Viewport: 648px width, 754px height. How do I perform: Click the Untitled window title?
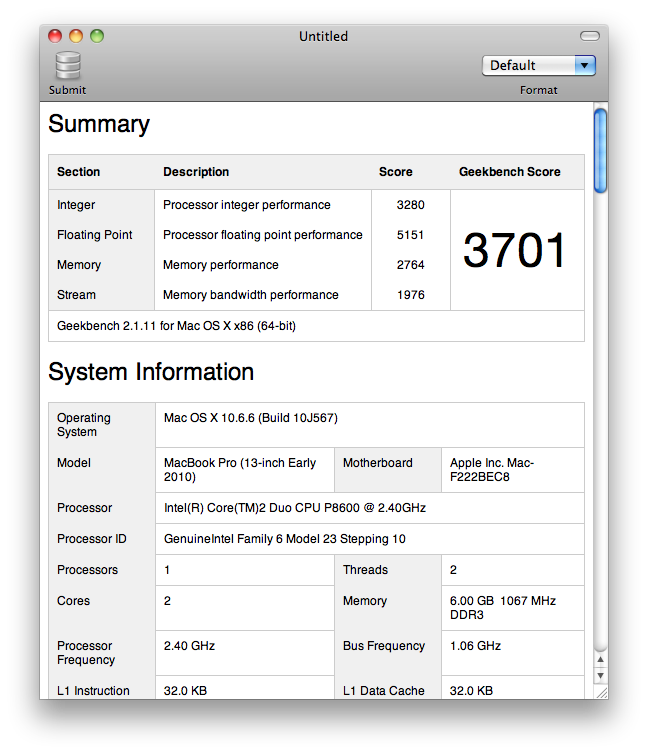[x=324, y=37]
